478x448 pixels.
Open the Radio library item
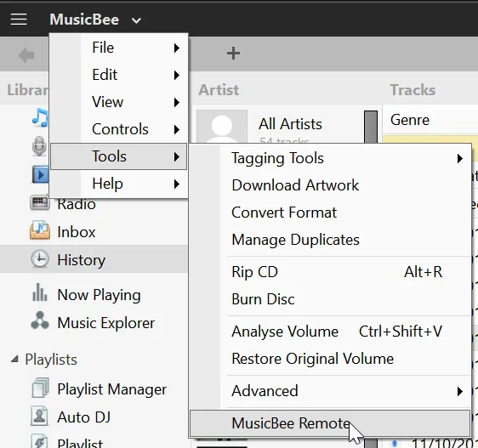coord(77,204)
